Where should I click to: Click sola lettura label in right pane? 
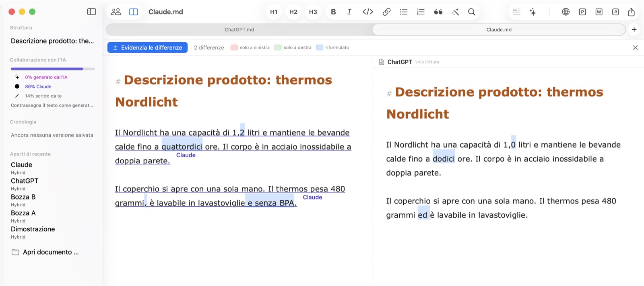click(427, 62)
